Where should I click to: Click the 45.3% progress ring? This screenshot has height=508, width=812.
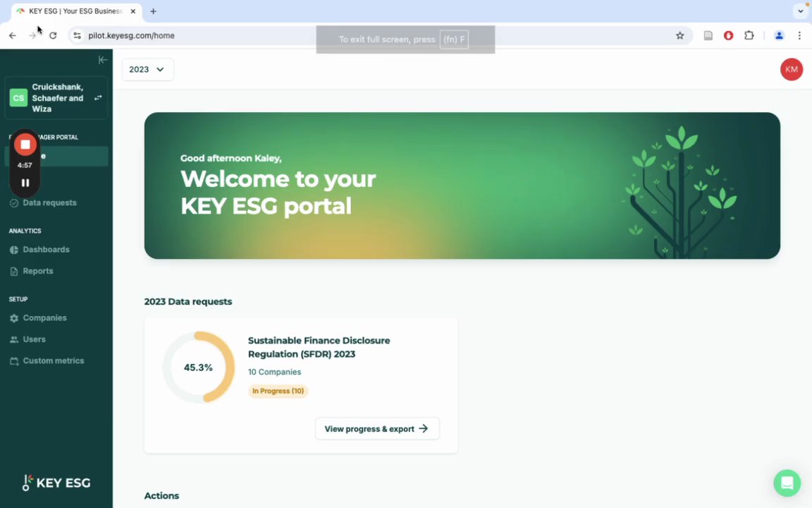[x=198, y=367]
